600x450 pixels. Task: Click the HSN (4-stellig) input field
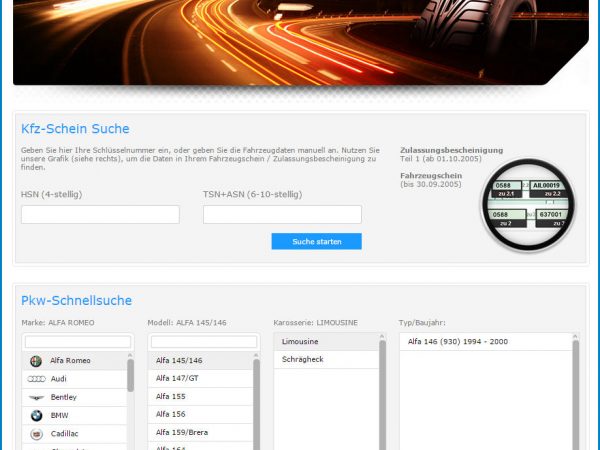pyautogui.click(x=100, y=214)
